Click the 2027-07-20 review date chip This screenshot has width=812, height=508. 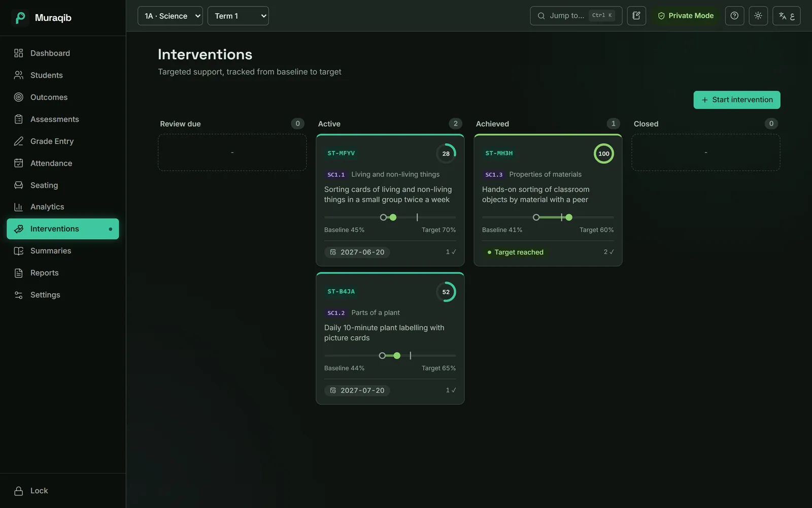click(357, 390)
